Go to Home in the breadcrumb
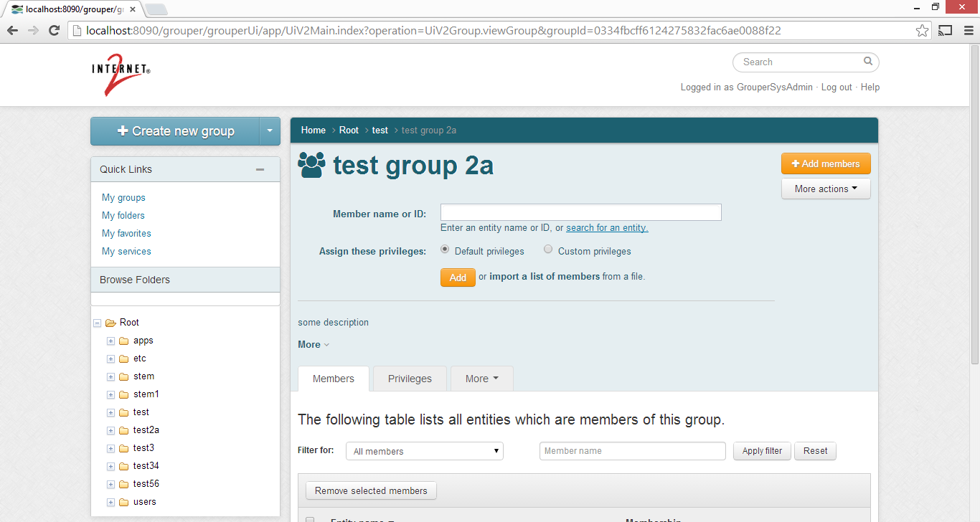The image size is (980, 522). pos(314,130)
